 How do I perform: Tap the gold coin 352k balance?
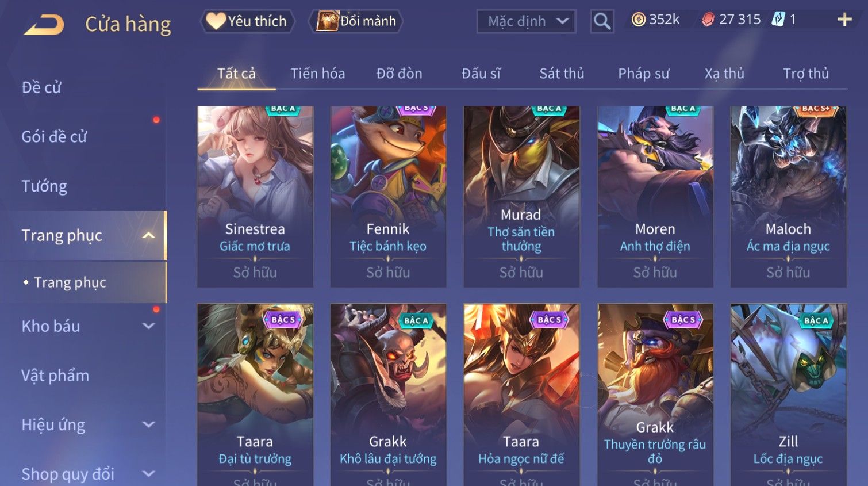[x=655, y=20]
